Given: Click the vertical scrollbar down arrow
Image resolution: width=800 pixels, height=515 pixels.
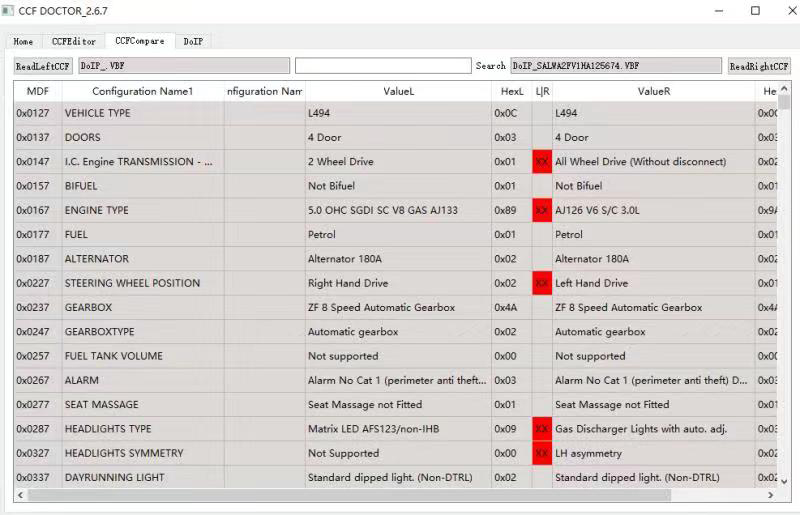Looking at the screenshot, I should coord(784,481).
